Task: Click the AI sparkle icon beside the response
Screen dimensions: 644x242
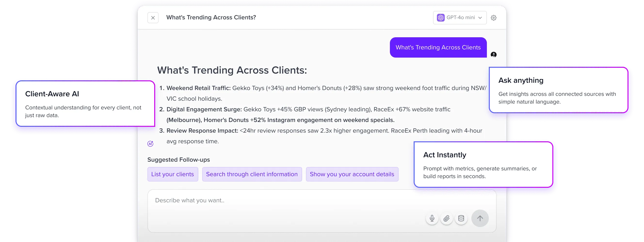Action: click(150, 144)
